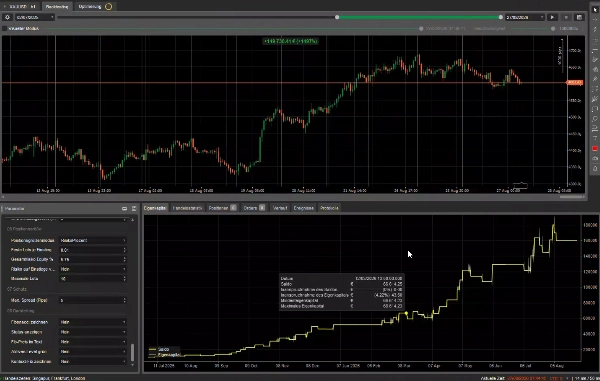Click the Orders count badge

point(262,208)
